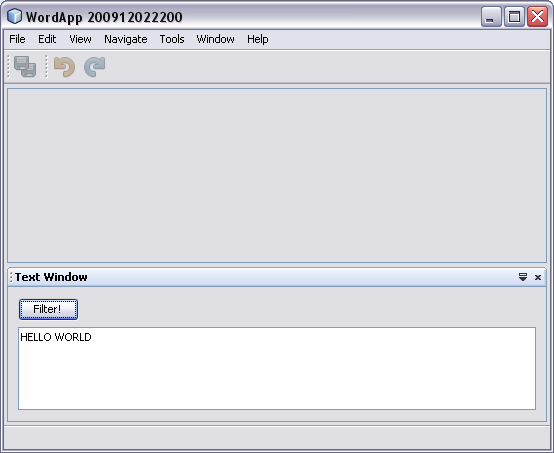The width and height of the screenshot is (554, 453).
Task: Minimize the Text Window panel
Action: click(x=523, y=277)
